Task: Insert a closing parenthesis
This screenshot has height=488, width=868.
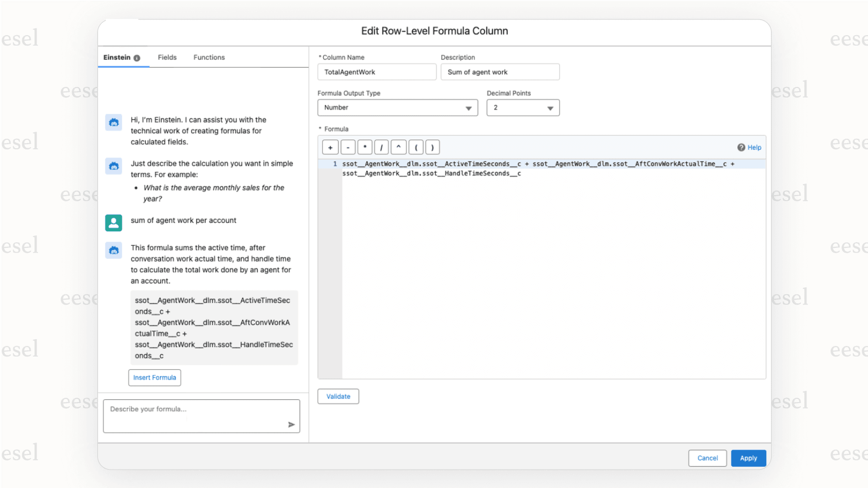Action: pos(432,147)
